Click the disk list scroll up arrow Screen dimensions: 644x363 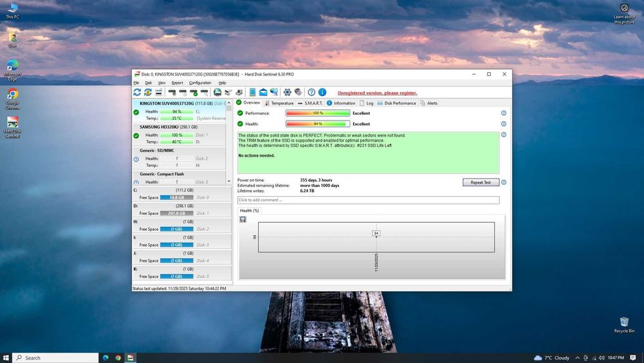point(229,103)
